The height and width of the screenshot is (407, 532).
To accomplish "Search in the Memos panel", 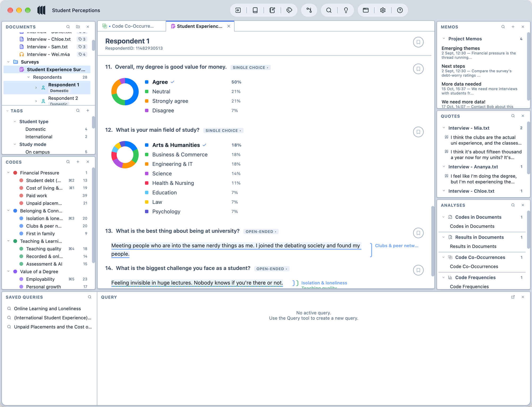I will click(x=503, y=27).
